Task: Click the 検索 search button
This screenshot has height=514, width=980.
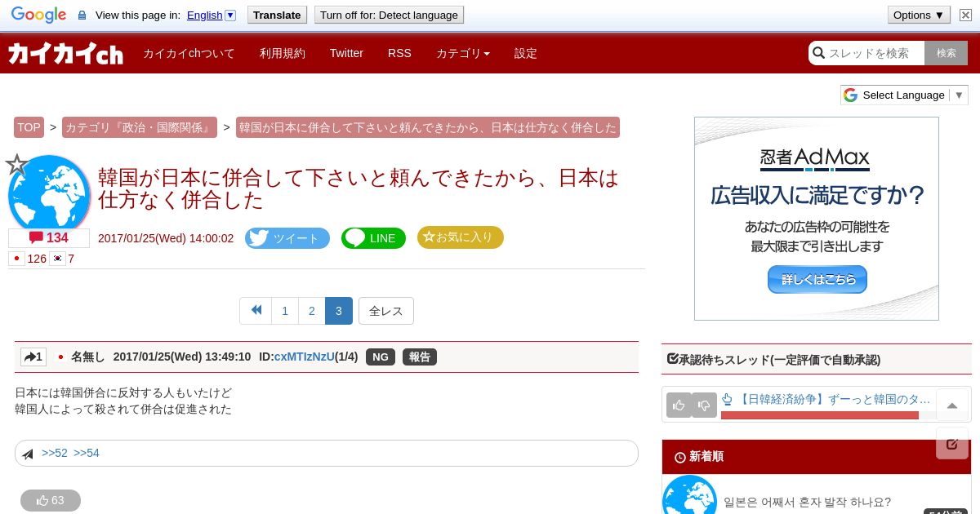Action: tap(947, 53)
